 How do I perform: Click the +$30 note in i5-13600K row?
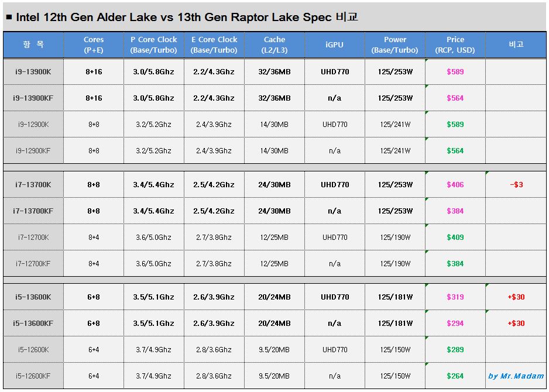516,297
